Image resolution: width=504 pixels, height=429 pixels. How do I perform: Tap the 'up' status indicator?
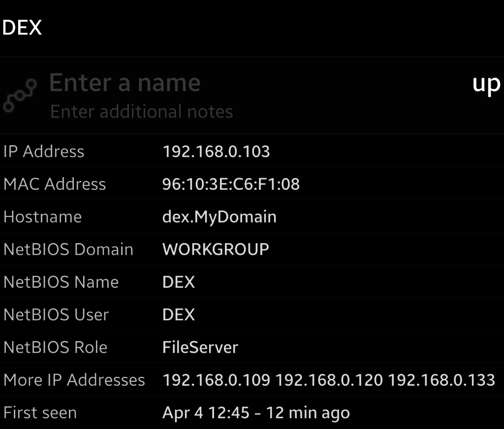pyautogui.click(x=486, y=84)
